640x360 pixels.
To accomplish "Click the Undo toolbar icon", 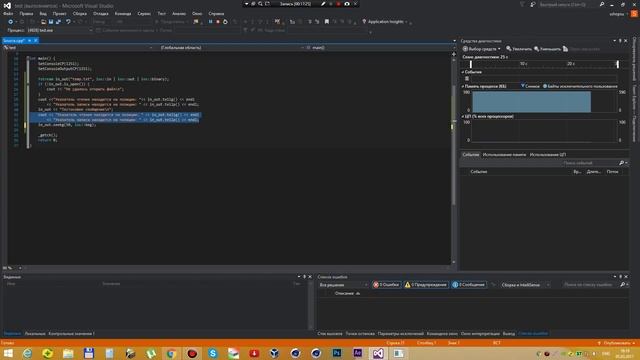I will click(x=68, y=22).
